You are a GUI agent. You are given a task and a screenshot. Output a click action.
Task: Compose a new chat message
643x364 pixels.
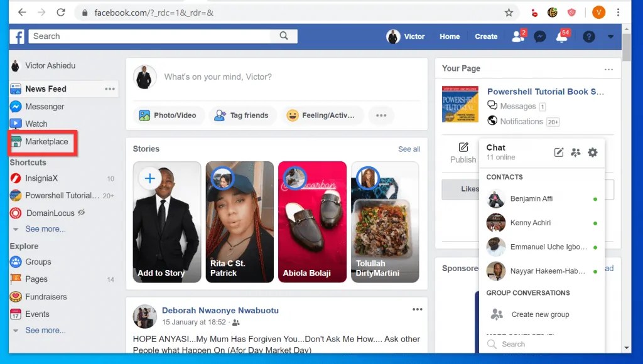(558, 152)
